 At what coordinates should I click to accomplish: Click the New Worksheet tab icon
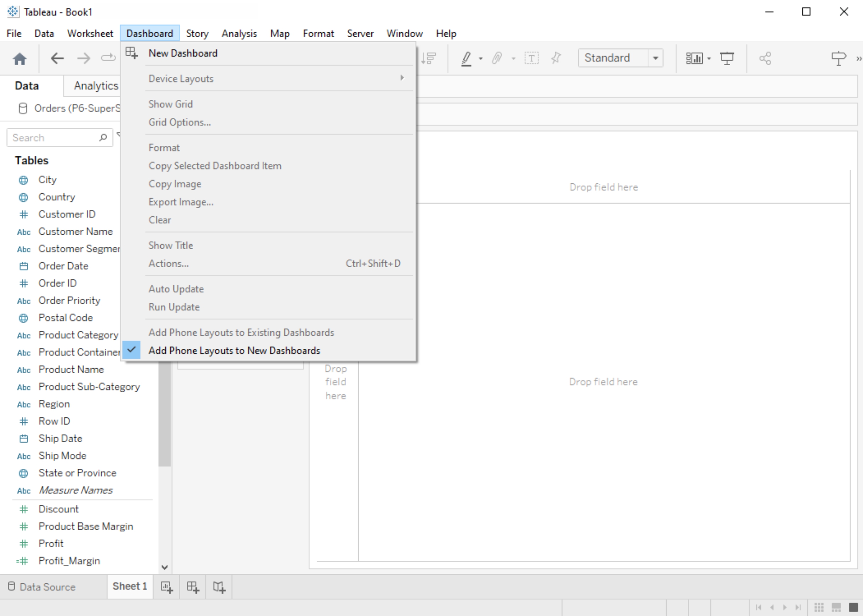[167, 587]
